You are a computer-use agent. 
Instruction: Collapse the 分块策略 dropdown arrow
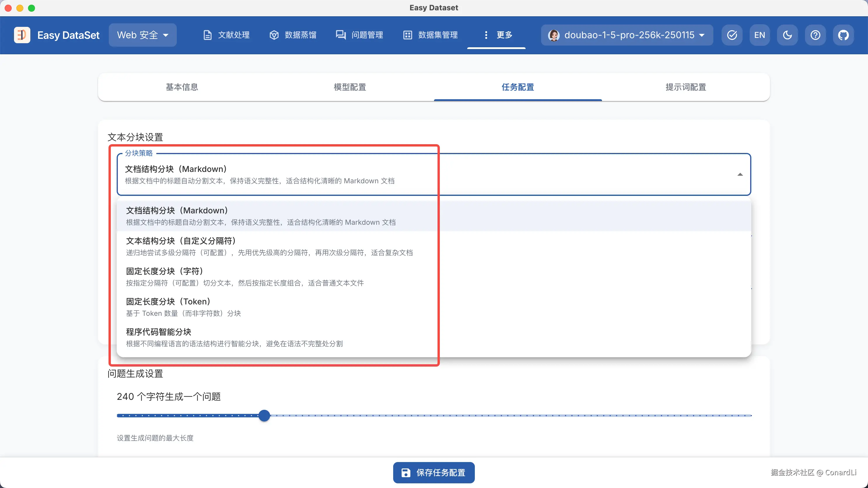pyautogui.click(x=740, y=174)
